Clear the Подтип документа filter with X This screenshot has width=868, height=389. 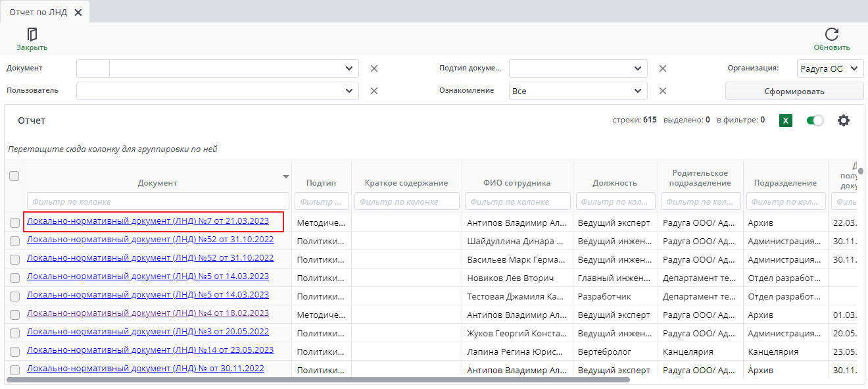click(x=663, y=68)
